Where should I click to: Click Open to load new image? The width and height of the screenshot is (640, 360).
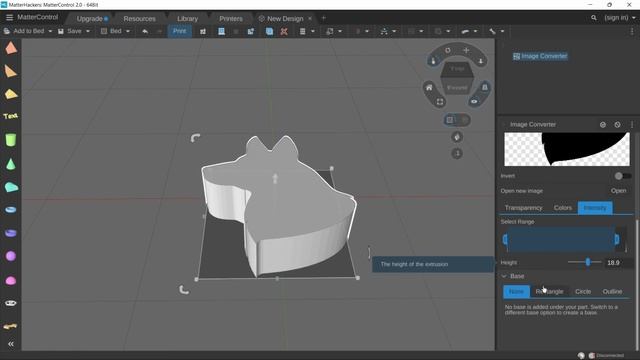(x=618, y=191)
